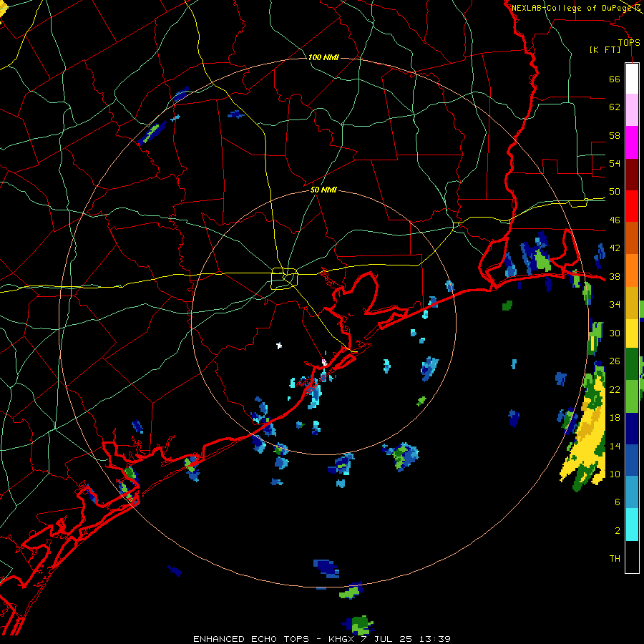This screenshot has width=644, height=644.
Task: Select the legend value "18"
Action: pyautogui.click(x=615, y=418)
